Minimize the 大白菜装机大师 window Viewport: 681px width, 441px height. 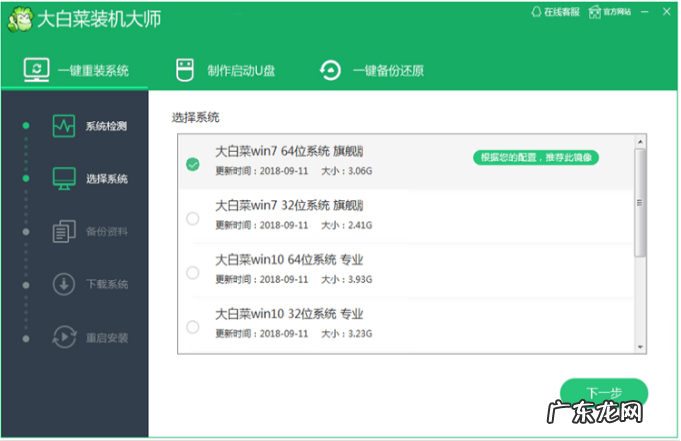point(645,12)
